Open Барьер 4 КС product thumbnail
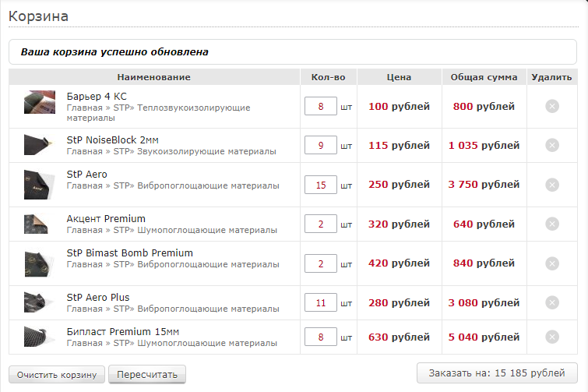 40,102
